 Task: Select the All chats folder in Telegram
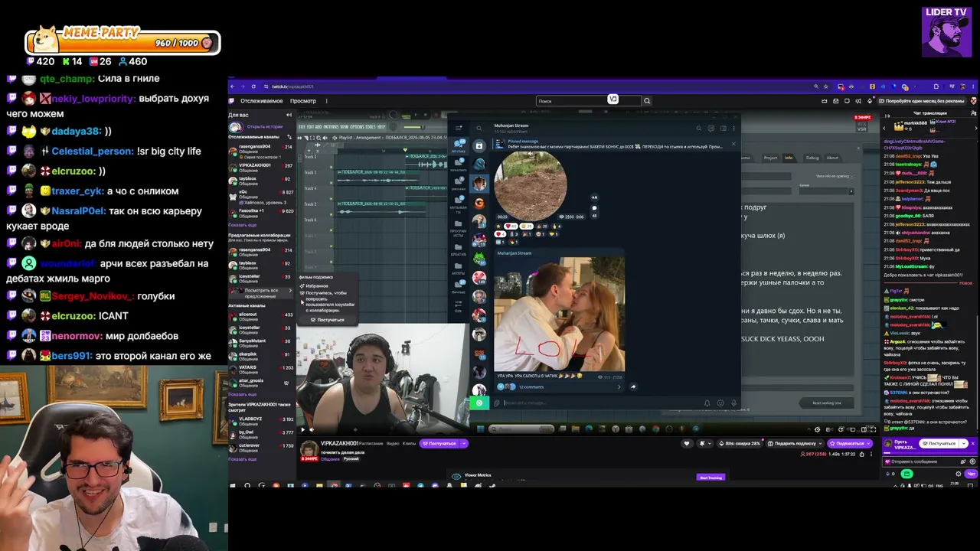(459, 145)
